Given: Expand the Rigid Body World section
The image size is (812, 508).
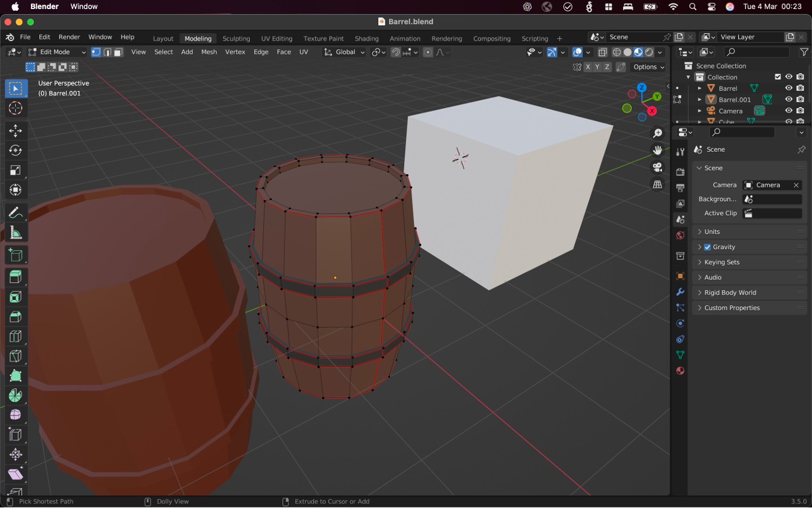Looking at the screenshot, I should click(730, 292).
